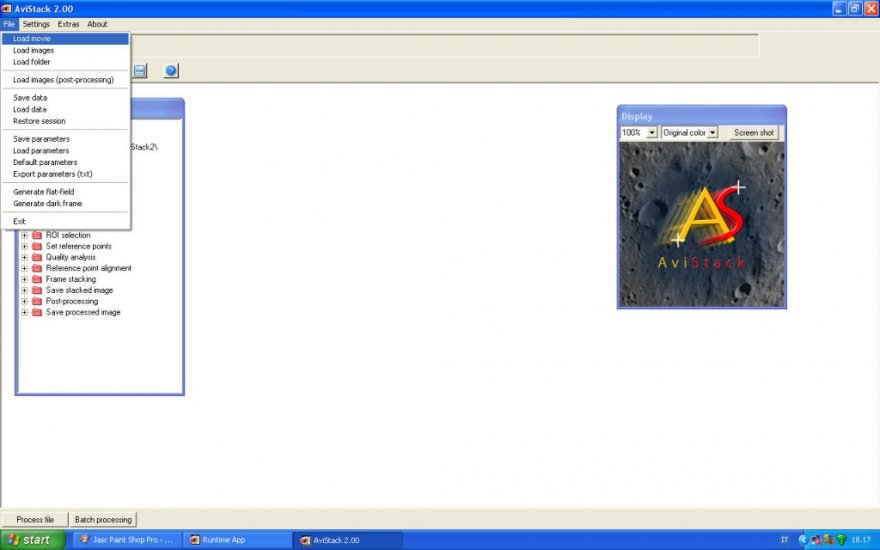Show hidden tray icons with the arrow
The height and width of the screenshot is (550, 880).
point(802,540)
